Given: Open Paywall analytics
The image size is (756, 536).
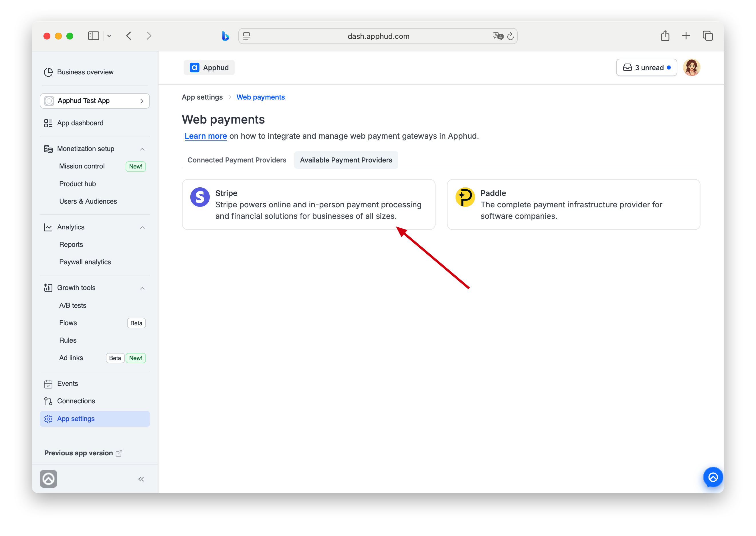Looking at the screenshot, I should click(85, 262).
